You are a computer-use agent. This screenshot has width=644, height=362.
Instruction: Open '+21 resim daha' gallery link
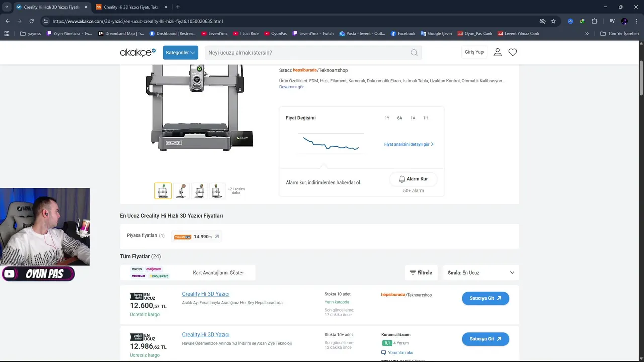tap(236, 191)
